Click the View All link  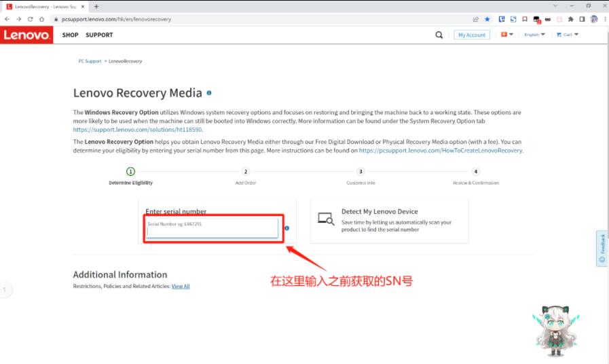[181, 287]
